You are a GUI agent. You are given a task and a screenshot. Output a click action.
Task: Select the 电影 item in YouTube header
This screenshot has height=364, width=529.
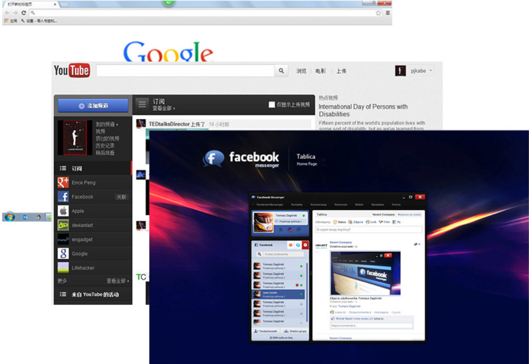[x=320, y=71]
